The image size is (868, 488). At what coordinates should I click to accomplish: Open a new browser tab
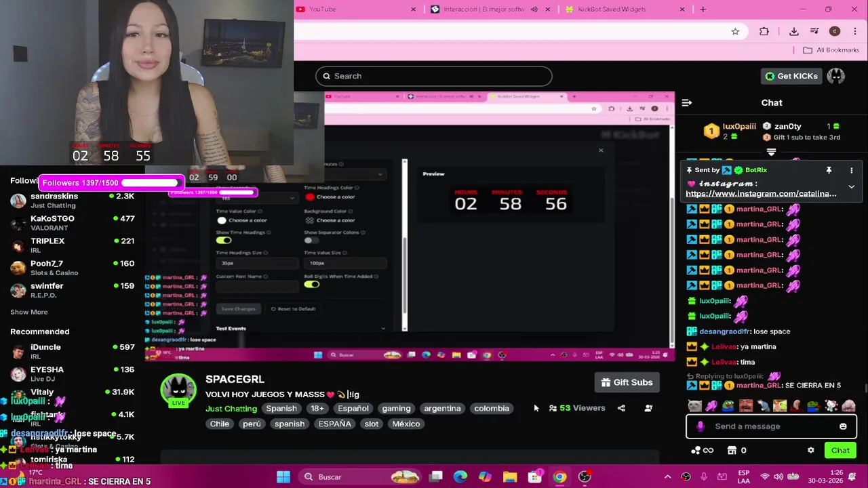click(x=703, y=9)
